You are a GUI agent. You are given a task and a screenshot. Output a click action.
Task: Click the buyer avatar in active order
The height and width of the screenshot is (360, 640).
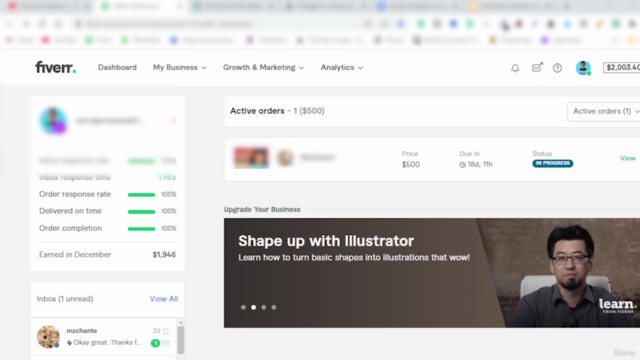285,158
